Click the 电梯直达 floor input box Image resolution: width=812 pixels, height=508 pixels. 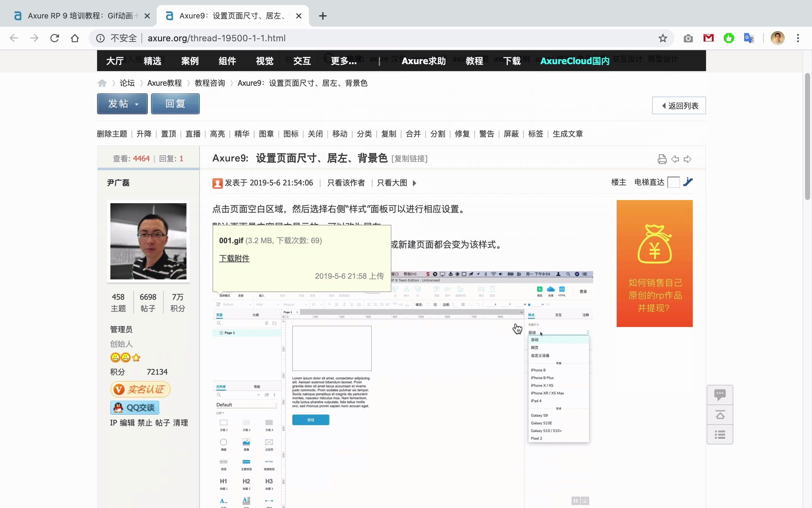[x=673, y=182]
